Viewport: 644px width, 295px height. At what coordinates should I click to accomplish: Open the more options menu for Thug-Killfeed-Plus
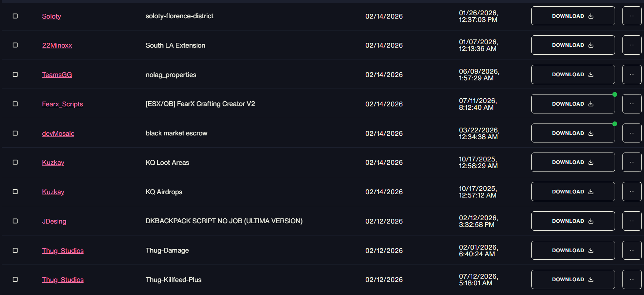[x=632, y=279]
